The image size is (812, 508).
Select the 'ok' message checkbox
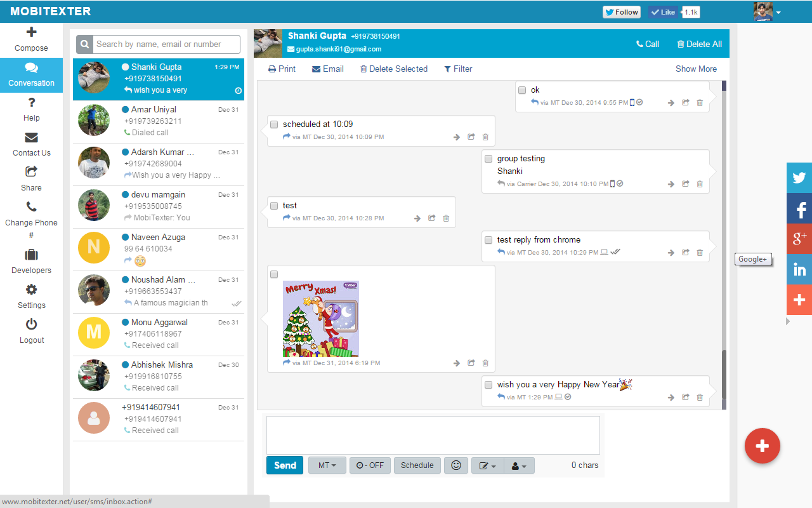pos(522,90)
